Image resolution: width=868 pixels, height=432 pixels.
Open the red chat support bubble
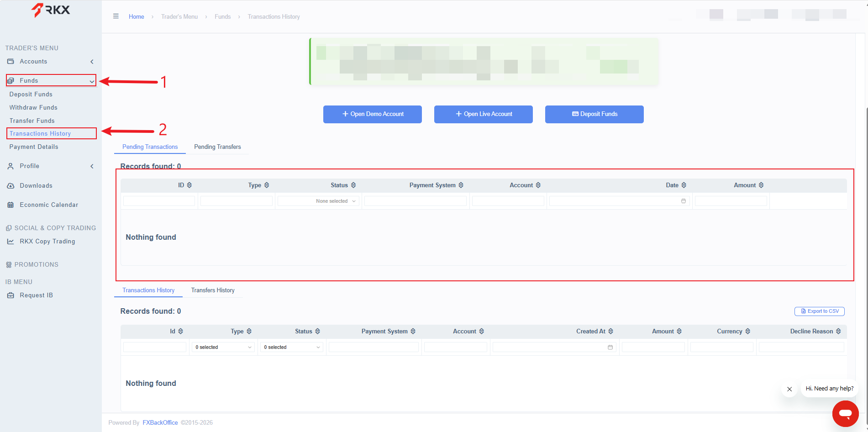[x=845, y=414]
